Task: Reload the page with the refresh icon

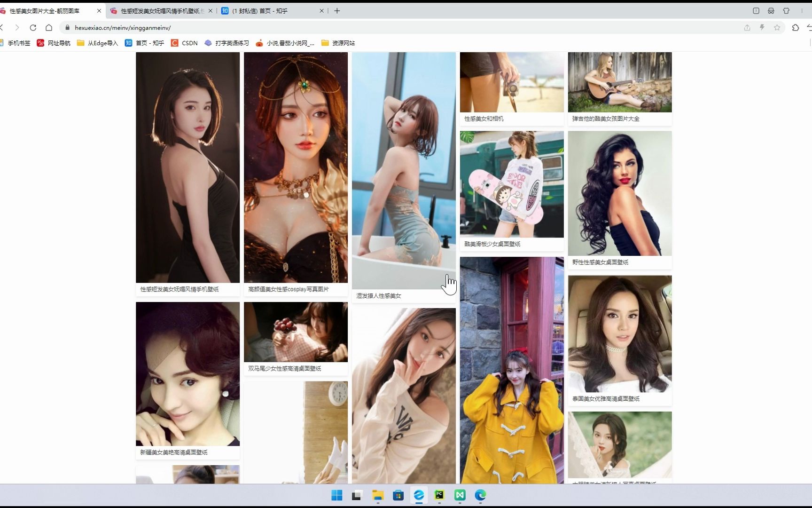Action: point(33,28)
